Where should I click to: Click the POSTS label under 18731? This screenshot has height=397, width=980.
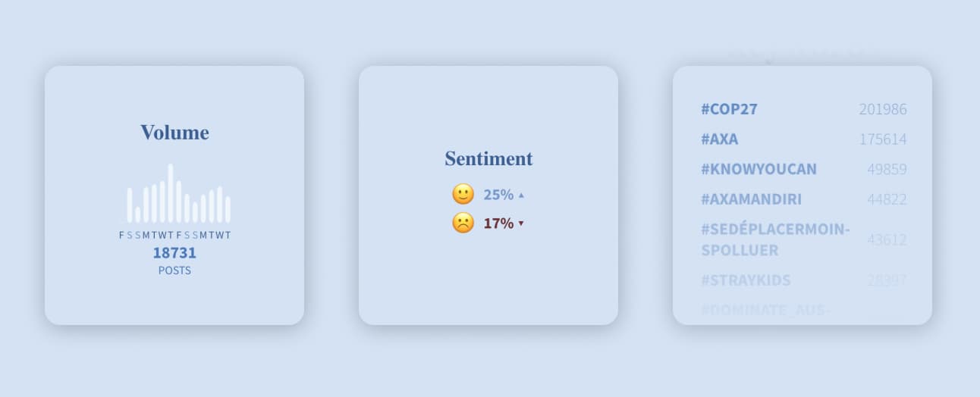click(x=174, y=270)
